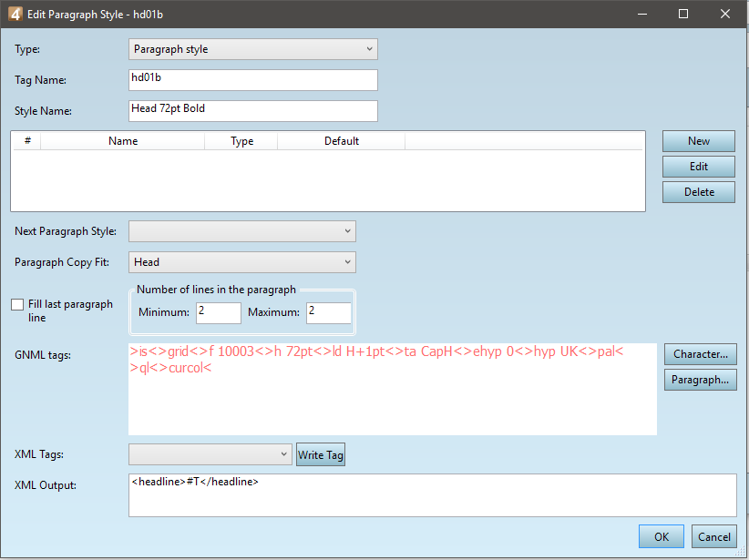
Task: Confirm with the OK button
Action: [x=662, y=536]
